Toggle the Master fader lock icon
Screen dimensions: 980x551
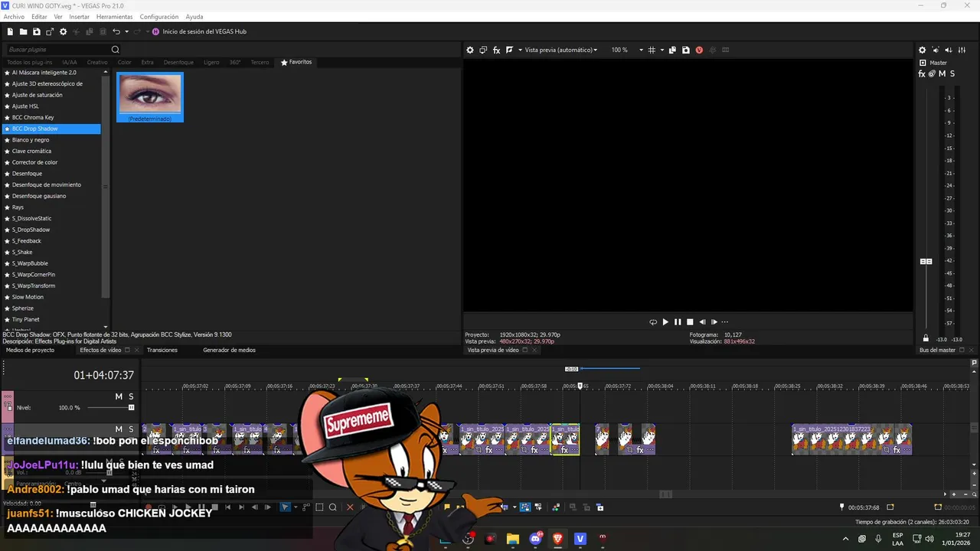[x=926, y=338]
